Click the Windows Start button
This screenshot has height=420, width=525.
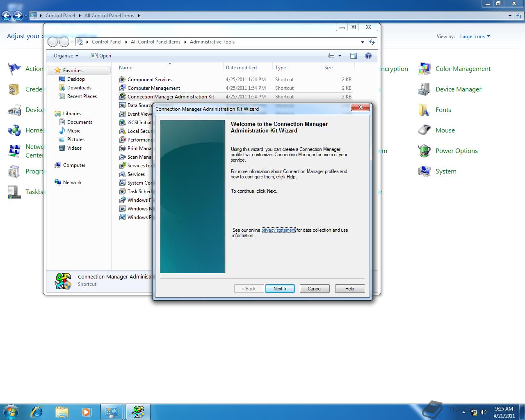click(x=11, y=411)
